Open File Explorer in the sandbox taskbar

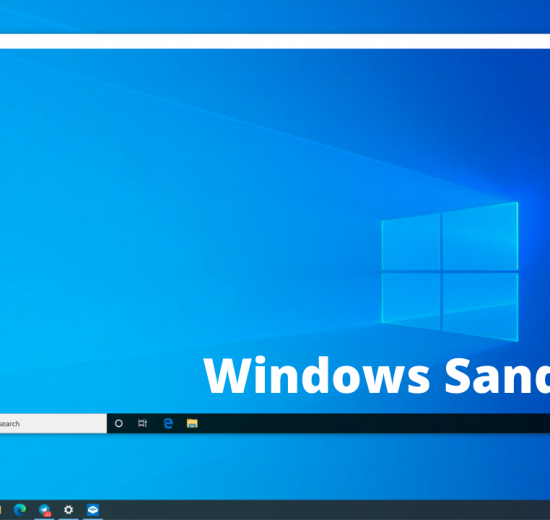tap(192, 424)
